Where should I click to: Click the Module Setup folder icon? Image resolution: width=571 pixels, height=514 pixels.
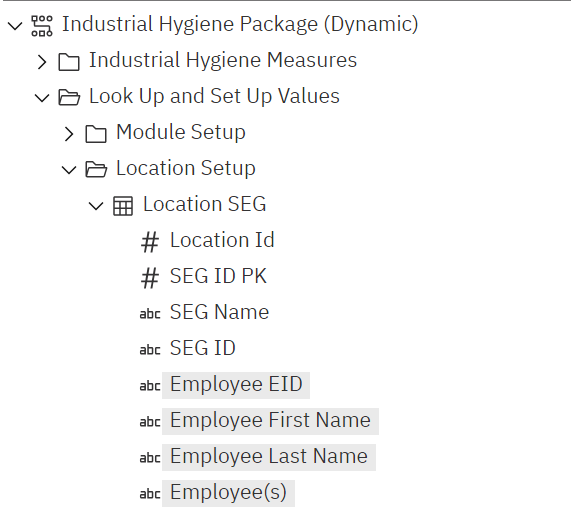[96, 134]
